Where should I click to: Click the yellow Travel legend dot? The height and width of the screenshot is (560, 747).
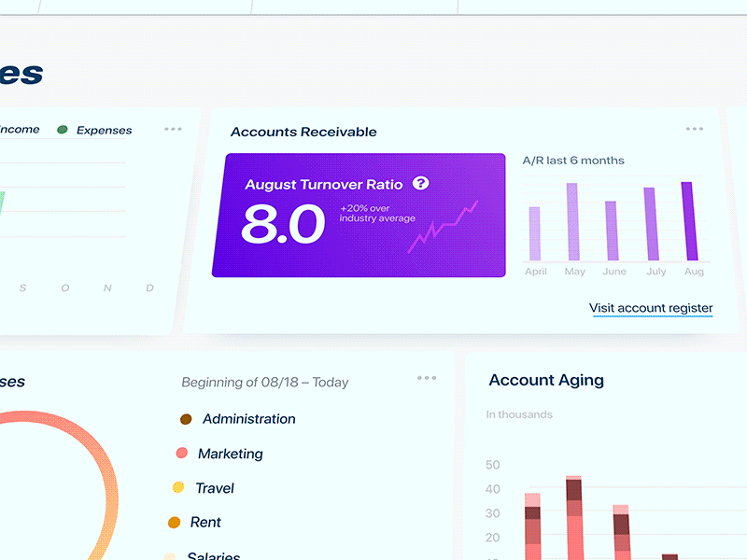pos(177,488)
